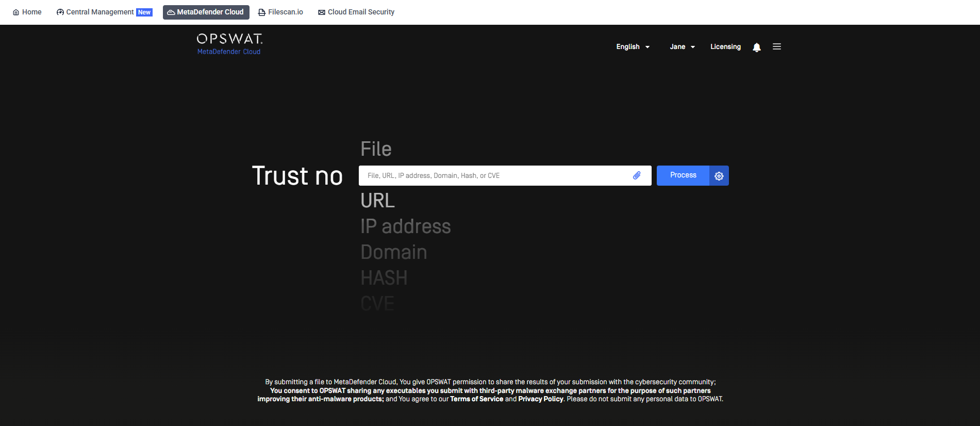Click the OPSWAT MetaDefender Cloud logo

tap(229, 44)
